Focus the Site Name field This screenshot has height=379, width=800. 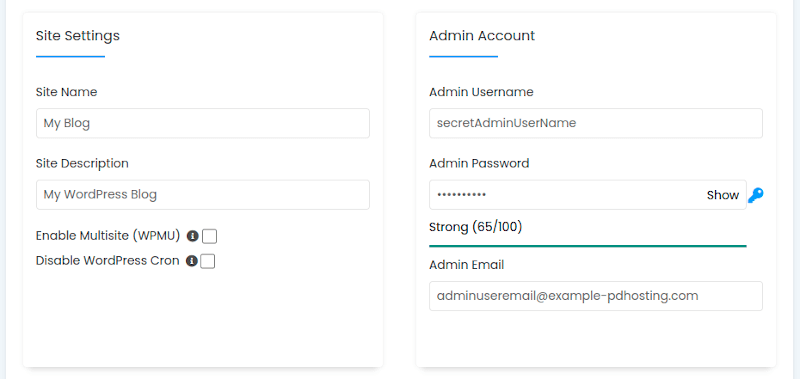pyautogui.click(x=203, y=123)
